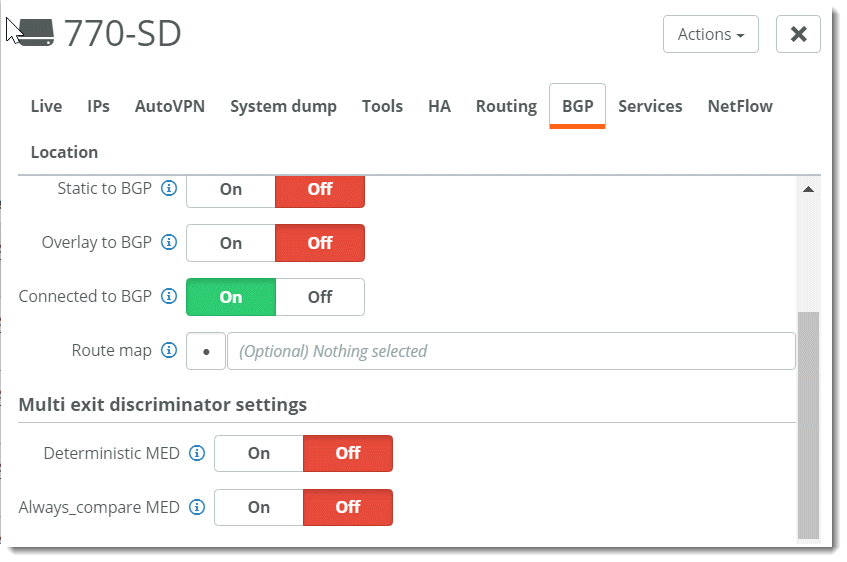Viewport: 847px width, 562px height.
Task: Click info icon beside Overlay to BGP
Action: 169,242
